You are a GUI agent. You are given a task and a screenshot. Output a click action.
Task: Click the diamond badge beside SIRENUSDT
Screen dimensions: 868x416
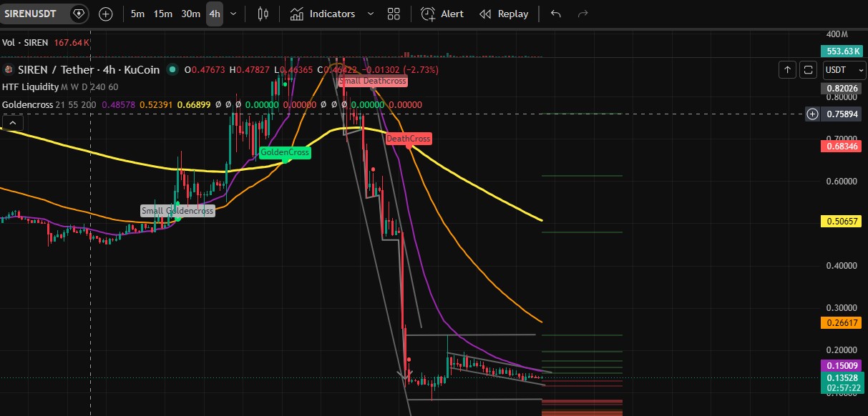pyautogui.click(x=79, y=14)
